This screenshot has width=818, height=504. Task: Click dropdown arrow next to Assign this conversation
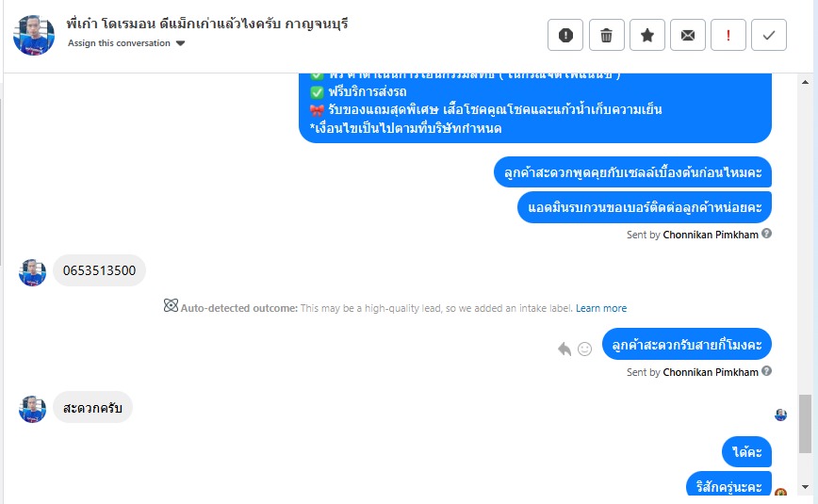tap(181, 43)
